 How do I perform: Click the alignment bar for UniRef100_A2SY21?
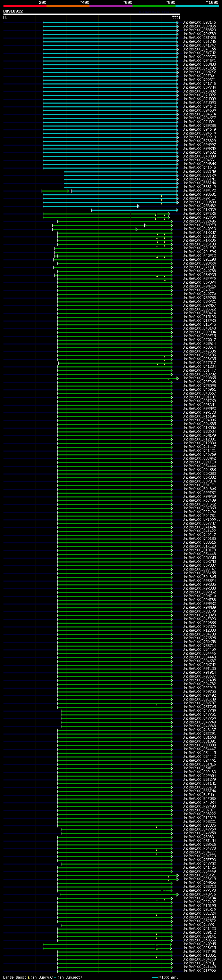[x=118, y=875]
